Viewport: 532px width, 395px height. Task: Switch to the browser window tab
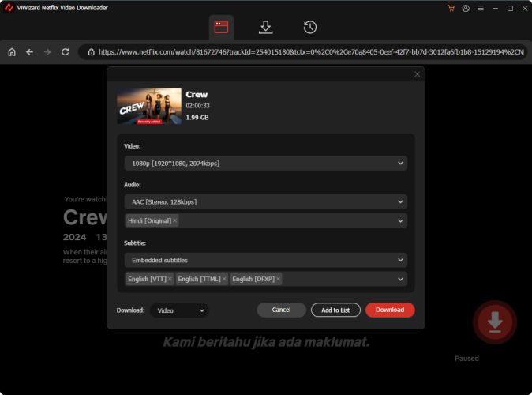[x=221, y=27]
